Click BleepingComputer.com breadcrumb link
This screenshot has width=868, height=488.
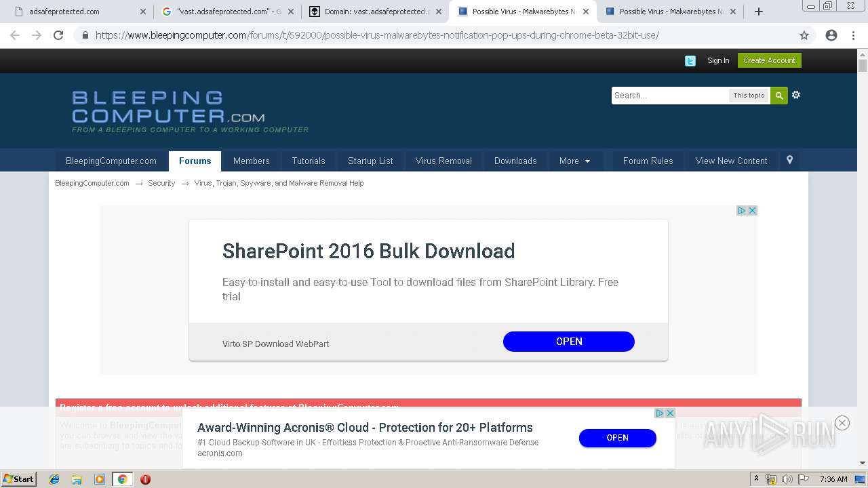[92, 183]
